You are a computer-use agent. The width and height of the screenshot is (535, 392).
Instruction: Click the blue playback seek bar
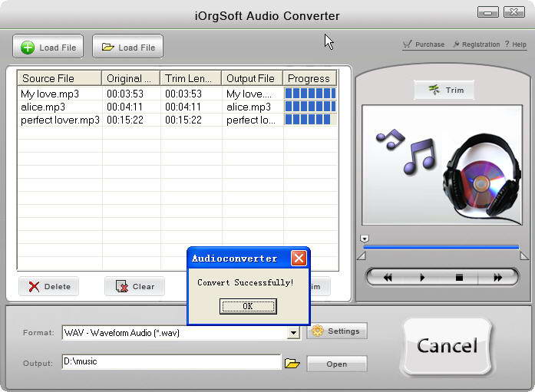(x=441, y=248)
